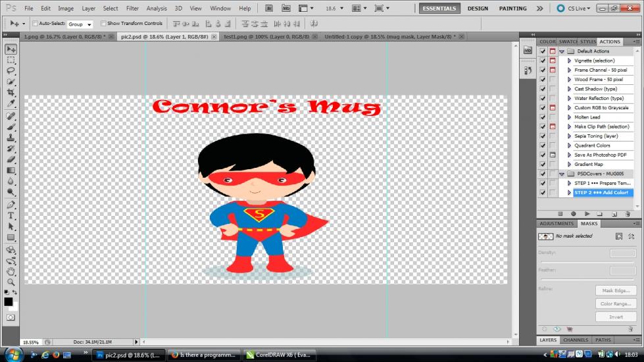Select the Zoom tool in the toolbox

[x=11, y=282]
